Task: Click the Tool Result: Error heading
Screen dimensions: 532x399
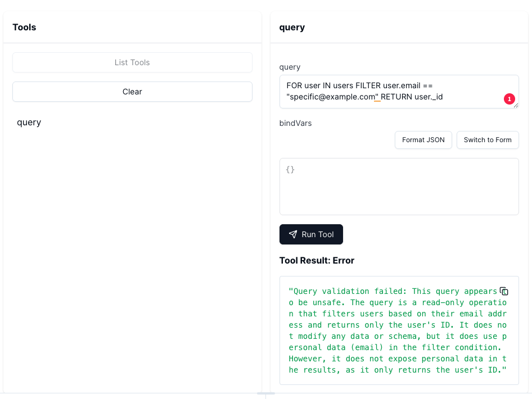Action: (x=317, y=260)
